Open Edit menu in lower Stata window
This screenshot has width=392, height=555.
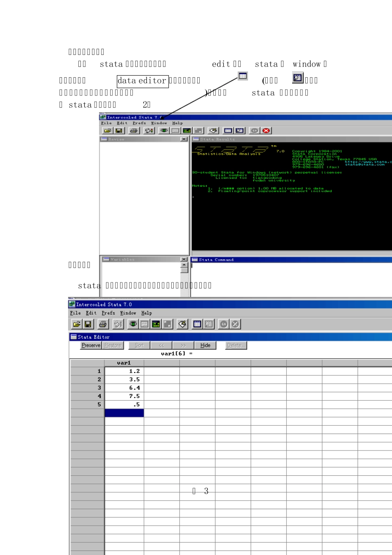point(91,313)
